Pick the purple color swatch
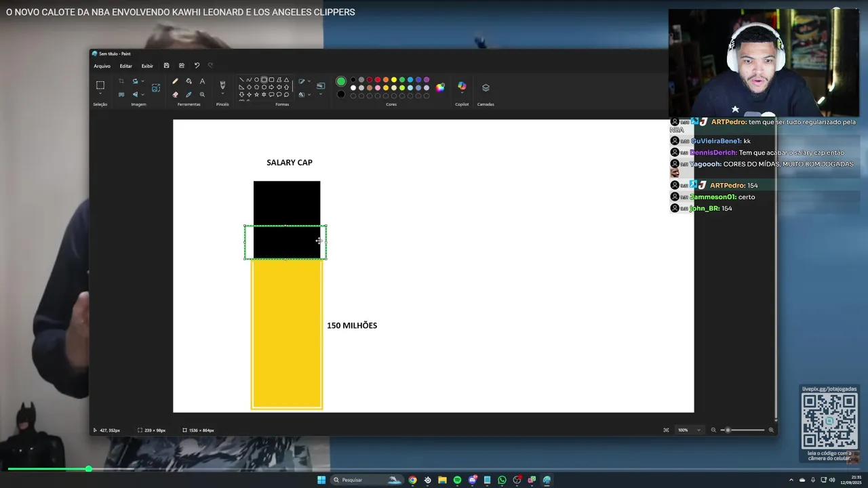 tap(427, 80)
